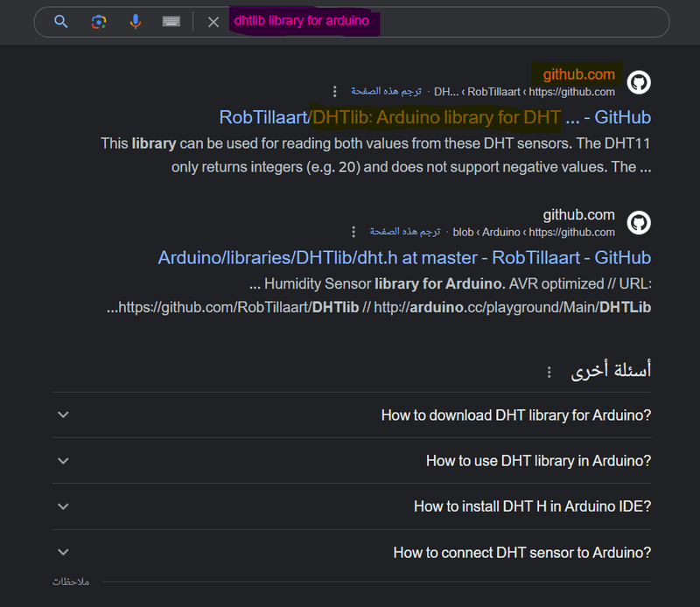Click the ملاحظات feedback link
This screenshot has height=607, width=700.
pyautogui.click(x=71, y=582)
